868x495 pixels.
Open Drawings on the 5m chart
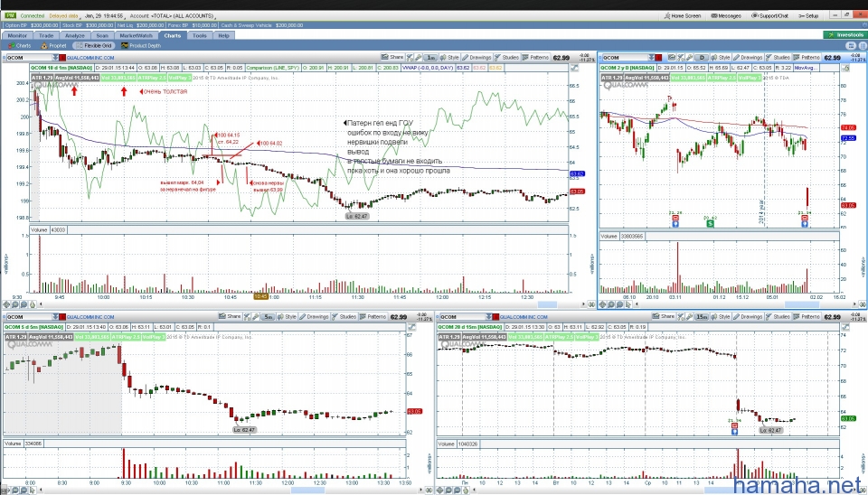pyautogui.click(x=314, y=316)
